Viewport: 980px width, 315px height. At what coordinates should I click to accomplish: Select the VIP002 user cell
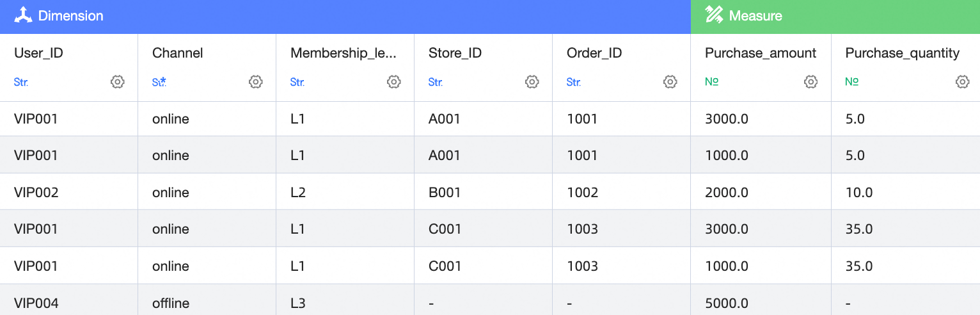pos(36,192)
